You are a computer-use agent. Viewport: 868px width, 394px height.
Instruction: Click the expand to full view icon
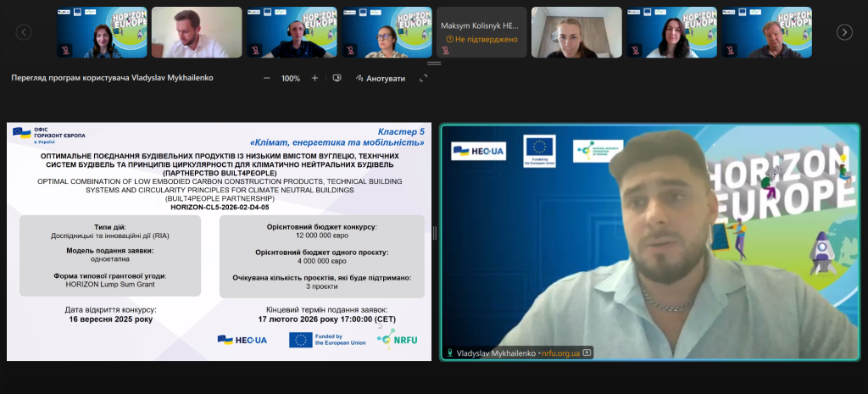[x=424, y=78]
